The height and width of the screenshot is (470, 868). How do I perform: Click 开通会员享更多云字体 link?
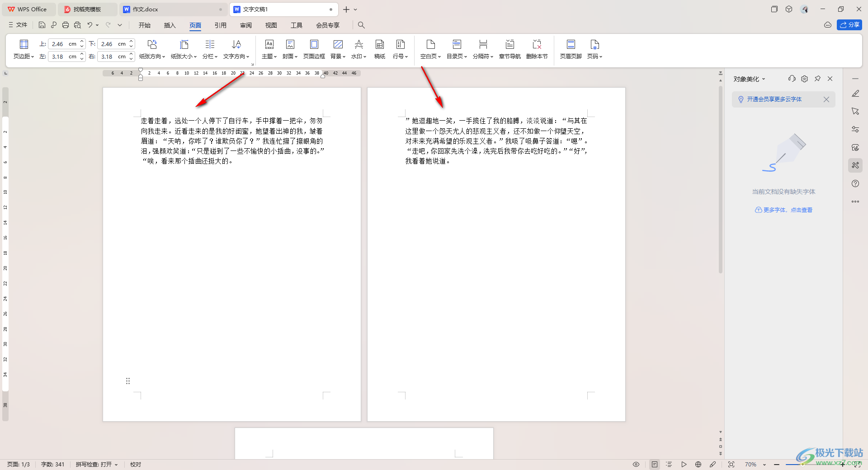(x=774, y=99)
